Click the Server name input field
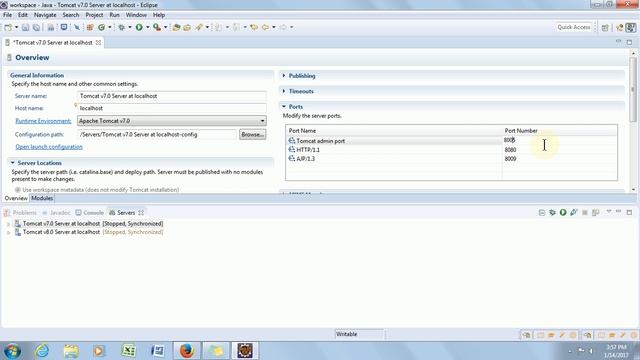The width and height of the screenshot is (640, 360). click(x=171, y=96)
